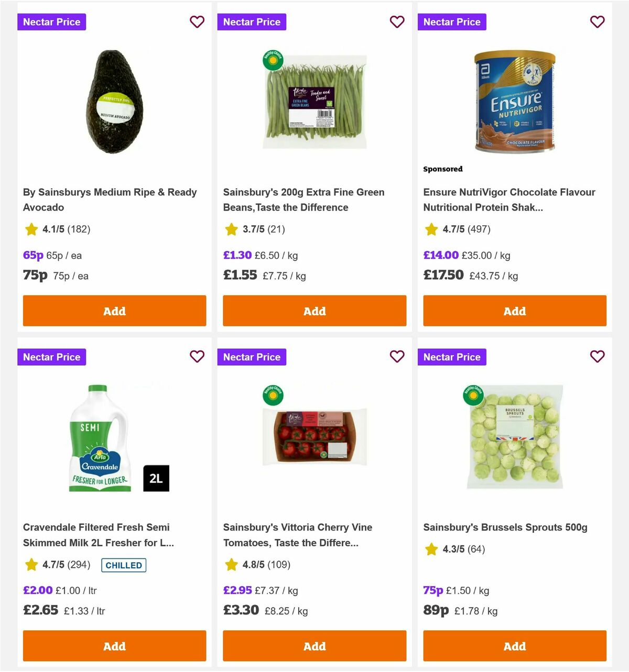629x672 pixels.
Task: Click the heart on the Cravendale milk card
Action: (197, 357)
